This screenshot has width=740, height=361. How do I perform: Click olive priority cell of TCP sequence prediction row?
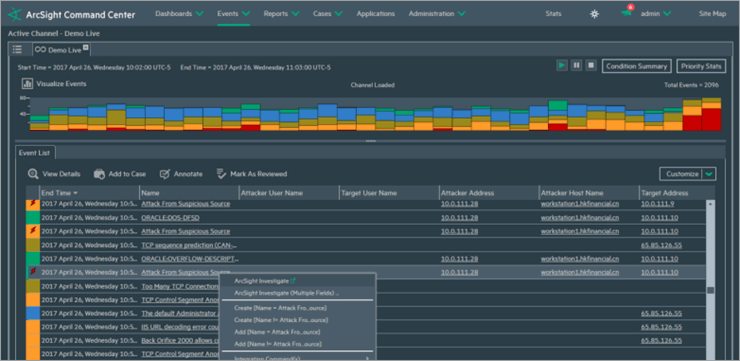click(x=33, y=245)
